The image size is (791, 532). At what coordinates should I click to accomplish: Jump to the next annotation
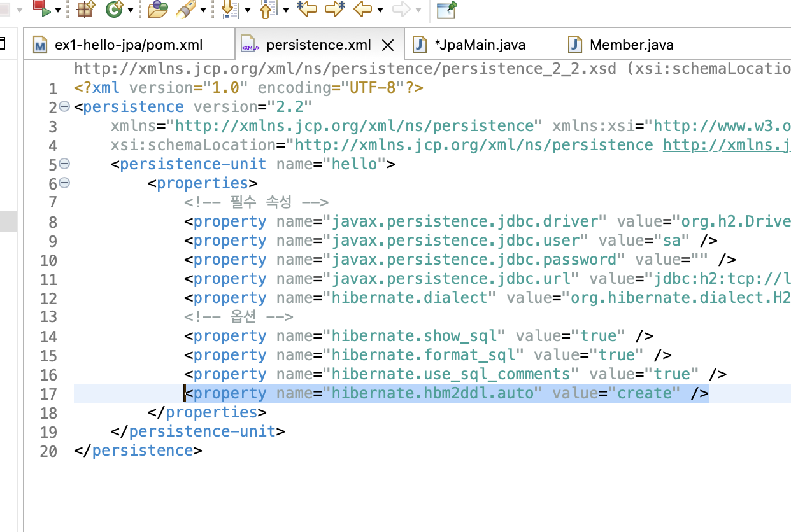[230, 9]
